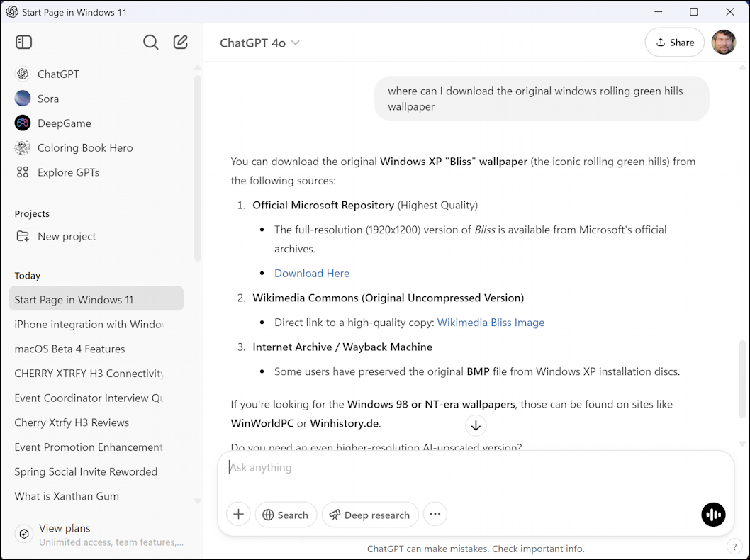Open the Download Here link
This screenshot has width=750, height=560.
(x=312, y=273)
